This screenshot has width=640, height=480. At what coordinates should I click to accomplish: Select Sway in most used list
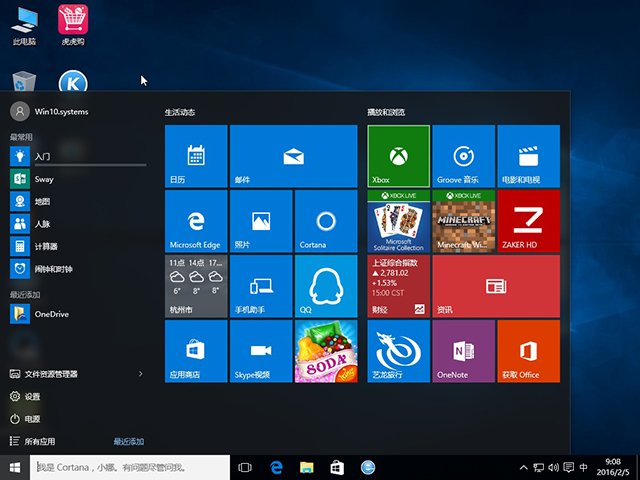(44, 179)
